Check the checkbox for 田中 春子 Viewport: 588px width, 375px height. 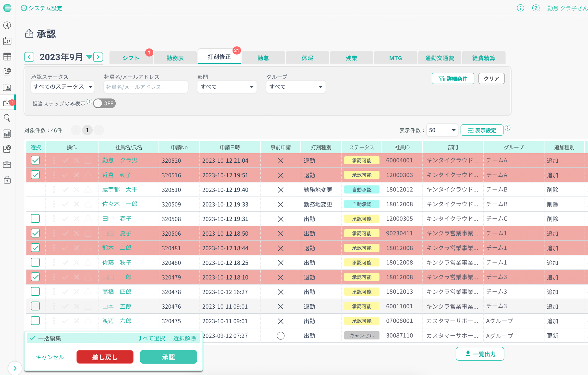tap(35, 218)
